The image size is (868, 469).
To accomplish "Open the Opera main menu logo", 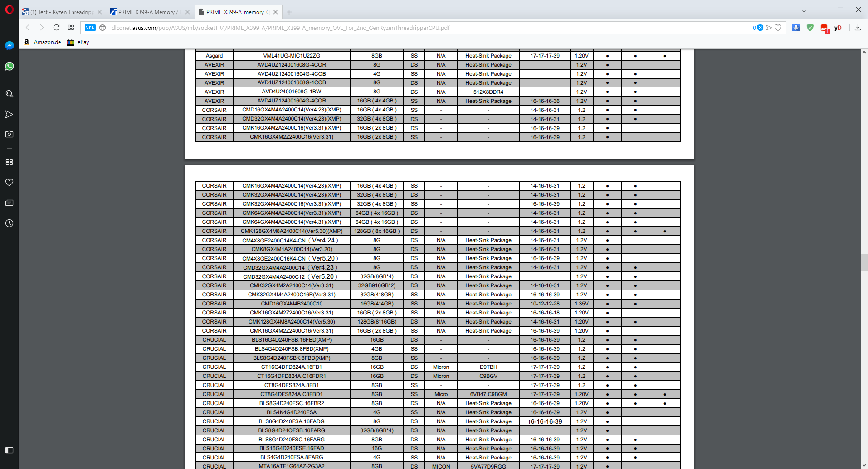I will (9, 10).
